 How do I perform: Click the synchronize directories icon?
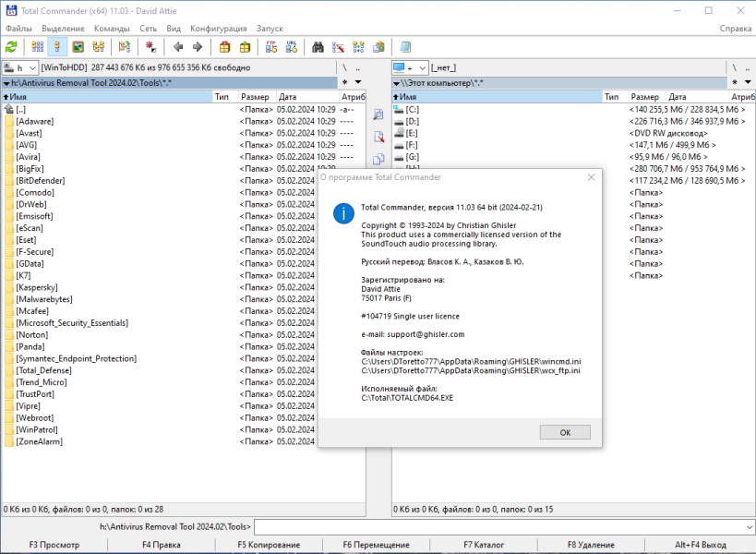click(358, 47)
